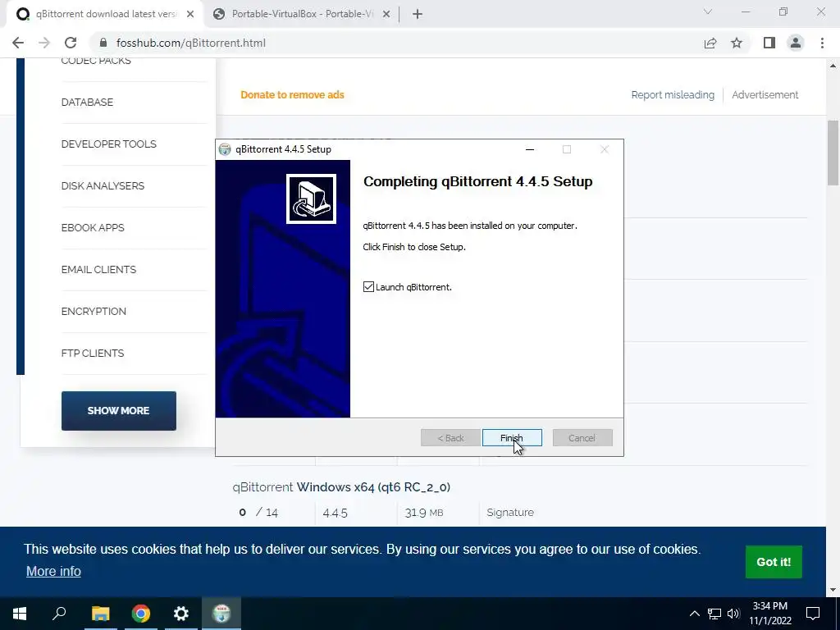Click Report misleading link
The width and height of the screenshot is (840, 630).
(673, 95)
